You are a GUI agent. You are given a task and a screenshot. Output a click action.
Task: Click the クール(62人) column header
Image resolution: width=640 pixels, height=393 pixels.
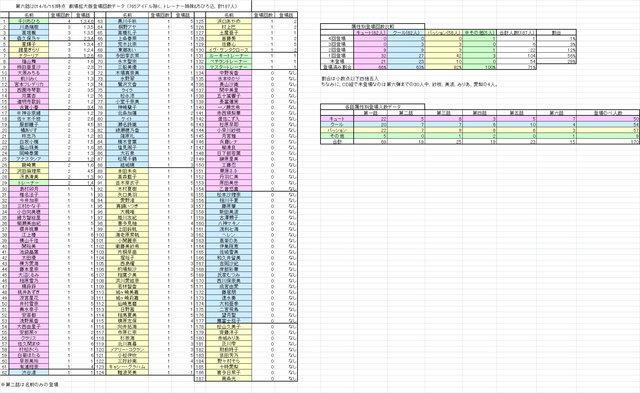(x=407, y=32)
